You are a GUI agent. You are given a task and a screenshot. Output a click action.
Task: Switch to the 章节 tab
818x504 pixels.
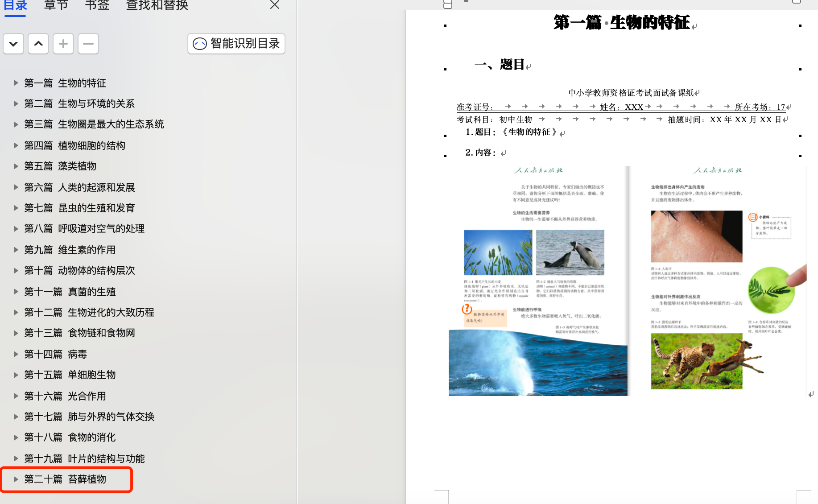pyautogui.click(x=56, y=5)
